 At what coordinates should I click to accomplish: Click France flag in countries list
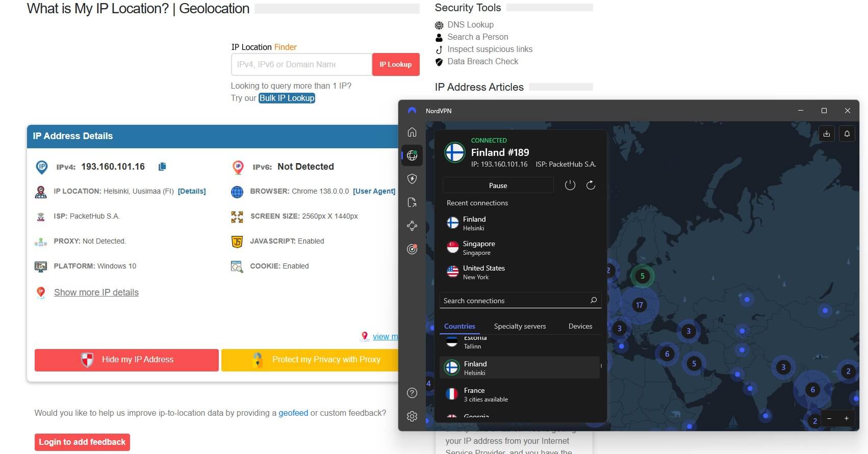tap(451, 394)
